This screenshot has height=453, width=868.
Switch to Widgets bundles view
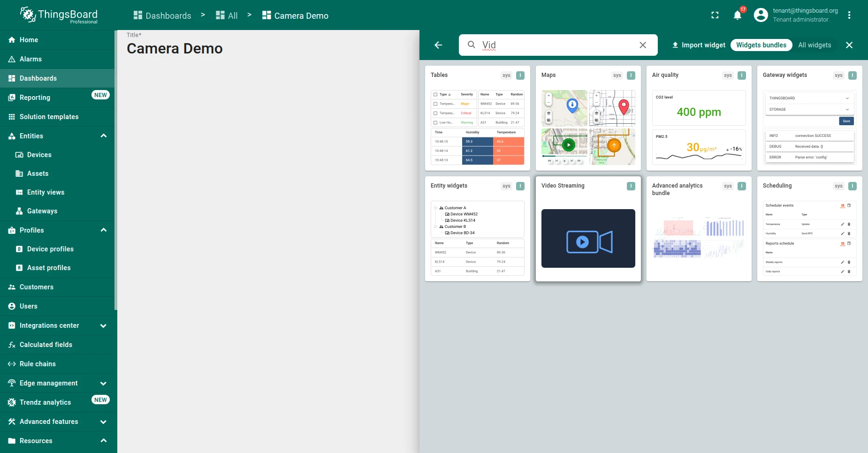click(761, 45)
